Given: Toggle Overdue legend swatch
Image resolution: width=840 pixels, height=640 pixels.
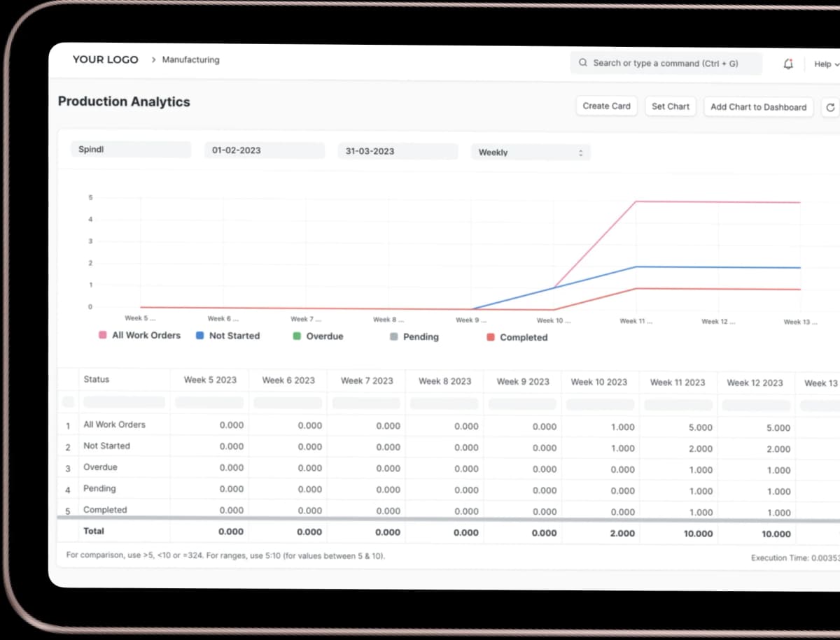Looking at the screenshot, I should (x=297, y=336).
